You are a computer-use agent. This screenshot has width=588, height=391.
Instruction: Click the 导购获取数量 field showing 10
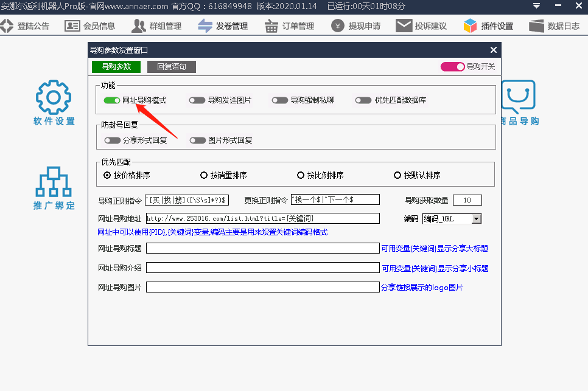pyautogui.click(x=467, y=200)
